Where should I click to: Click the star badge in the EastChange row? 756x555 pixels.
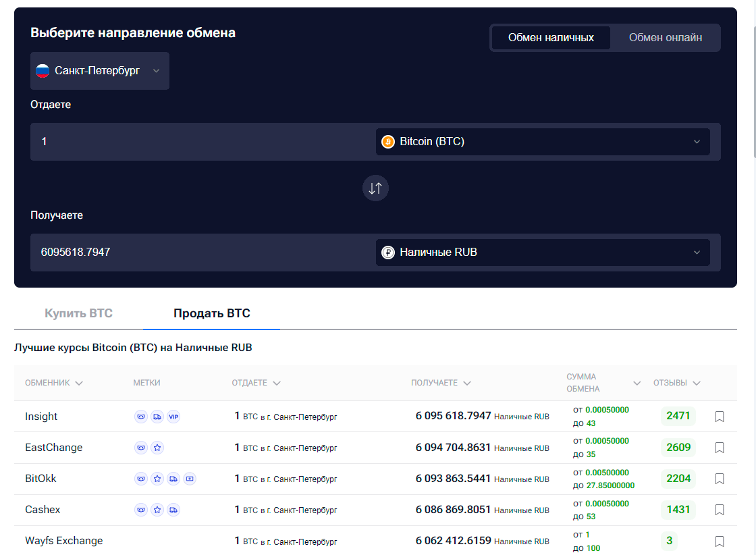[x=157, y=448]
